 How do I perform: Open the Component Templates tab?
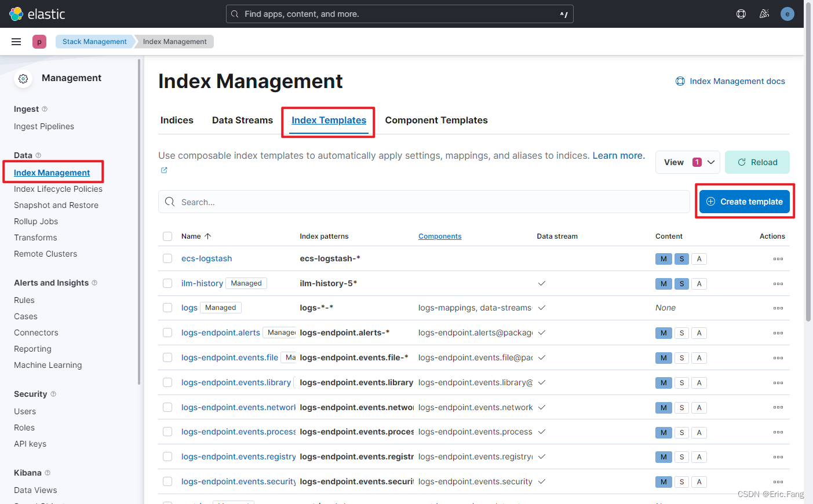click(x=436, y=120)
